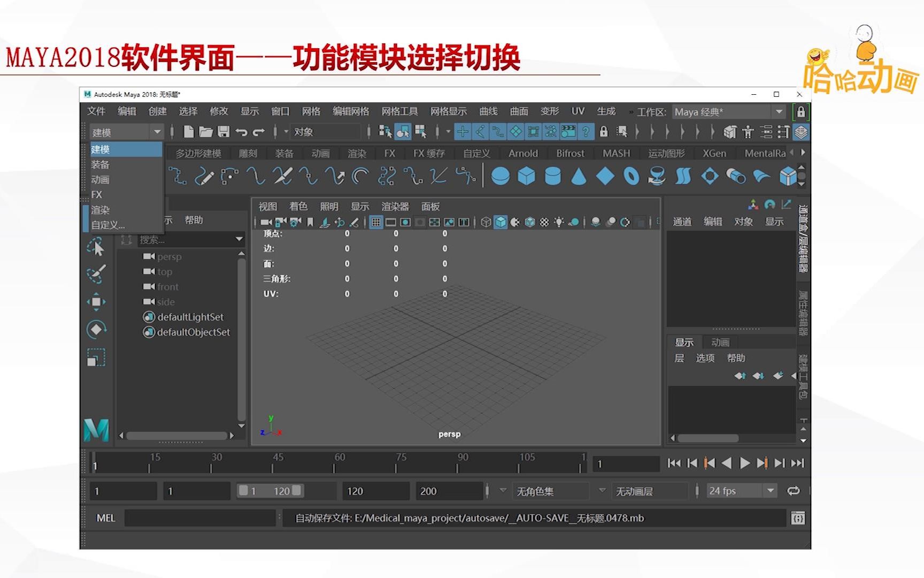
Task: Toggle the workspace lock icon
Action: coord(800,111)
